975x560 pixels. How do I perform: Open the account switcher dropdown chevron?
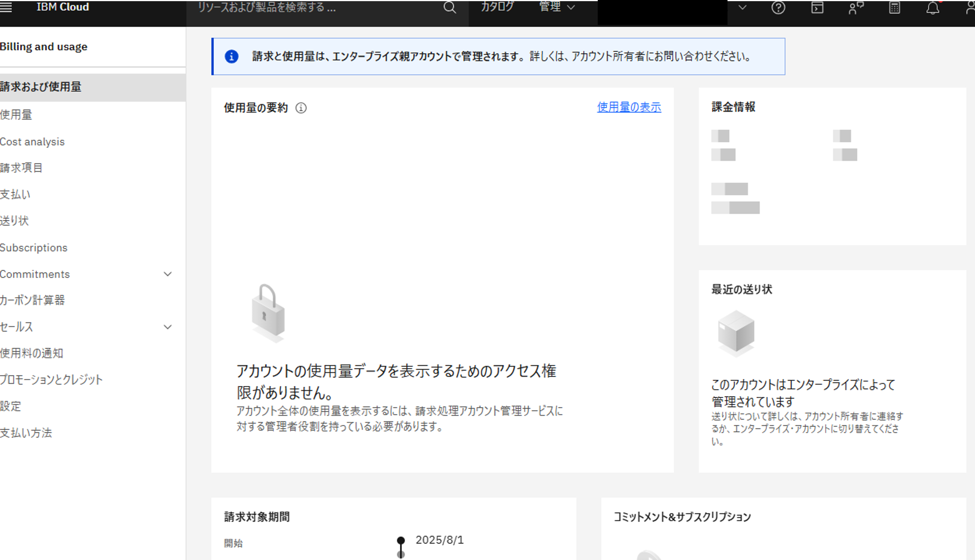click(742, 7)
